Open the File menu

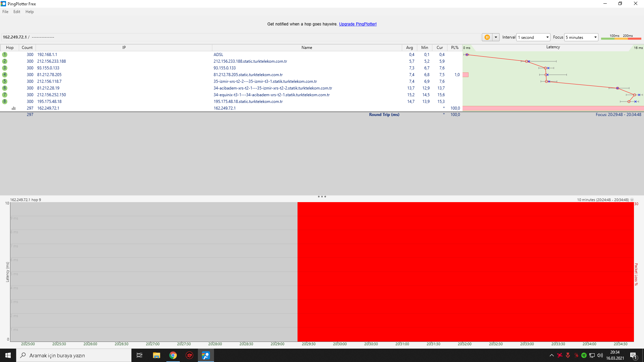(x=5, y=12)
